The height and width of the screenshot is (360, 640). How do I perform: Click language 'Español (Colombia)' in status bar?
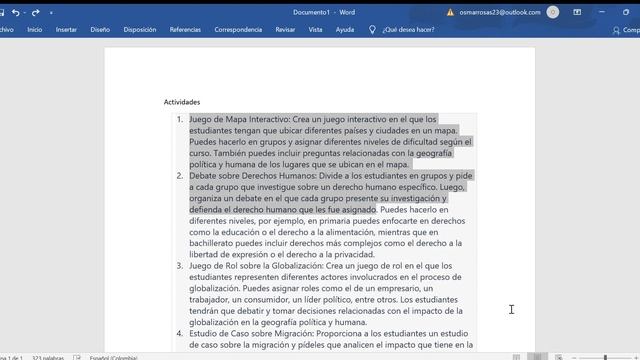(x=113, y=358)
